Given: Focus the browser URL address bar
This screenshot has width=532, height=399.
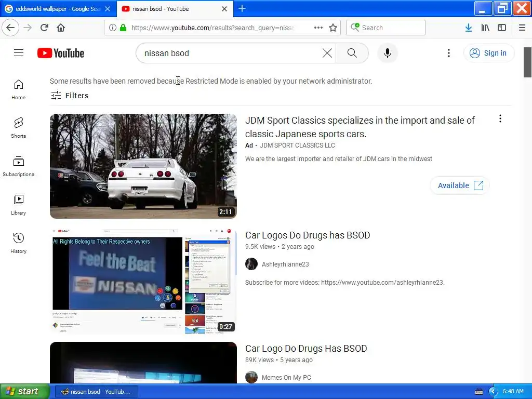Looking at the screenshot, I should [212, 28].
